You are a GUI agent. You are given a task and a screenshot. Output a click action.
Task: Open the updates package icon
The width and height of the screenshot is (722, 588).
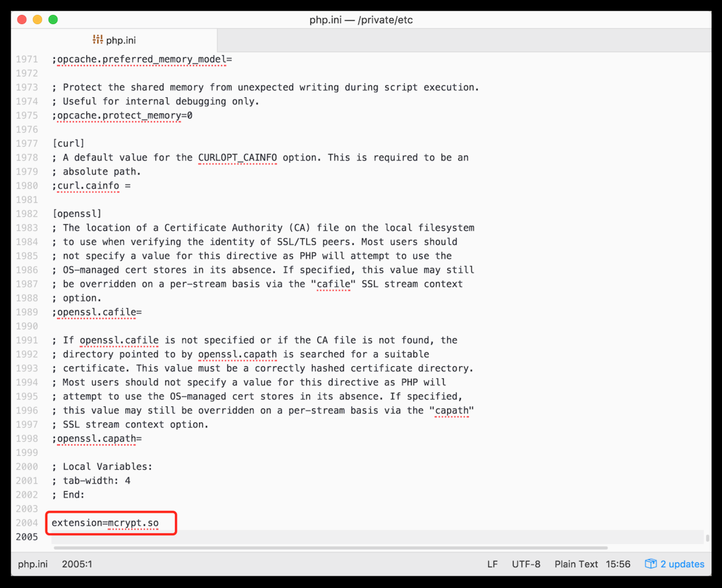pos(650,564)
